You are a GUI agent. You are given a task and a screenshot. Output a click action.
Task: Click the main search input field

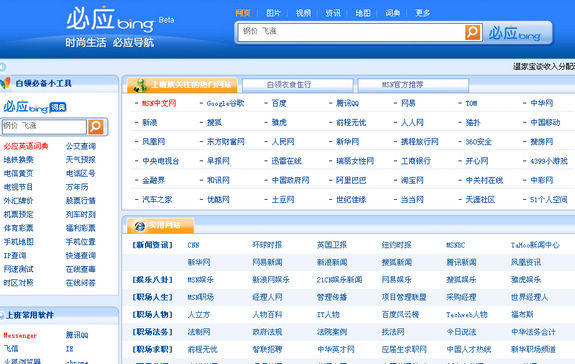pyautogui.click(x=351, y=32)
